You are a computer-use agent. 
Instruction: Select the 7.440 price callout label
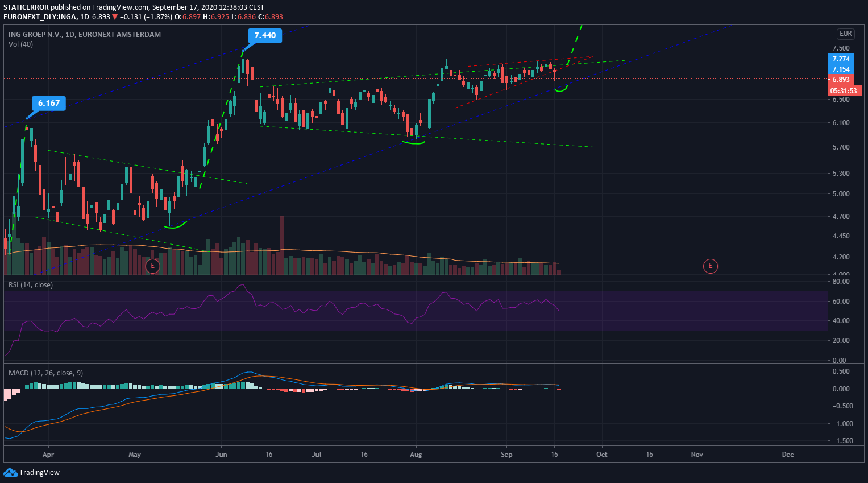click(265, 35)
